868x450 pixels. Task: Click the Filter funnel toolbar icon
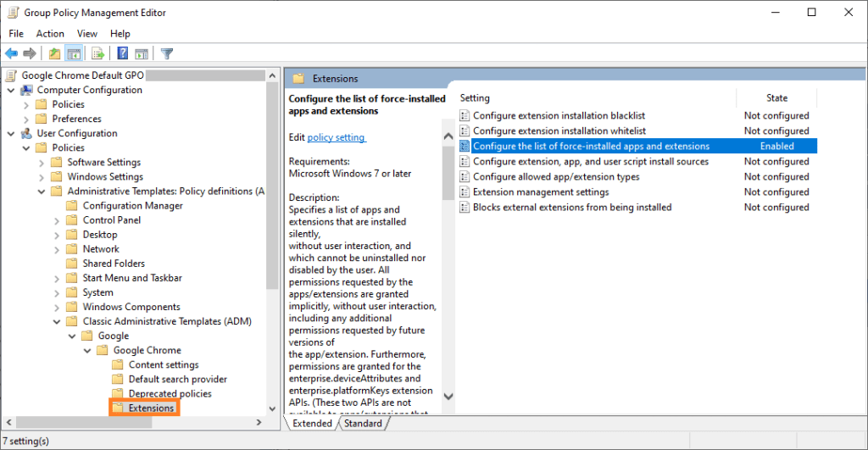(167, 53)
